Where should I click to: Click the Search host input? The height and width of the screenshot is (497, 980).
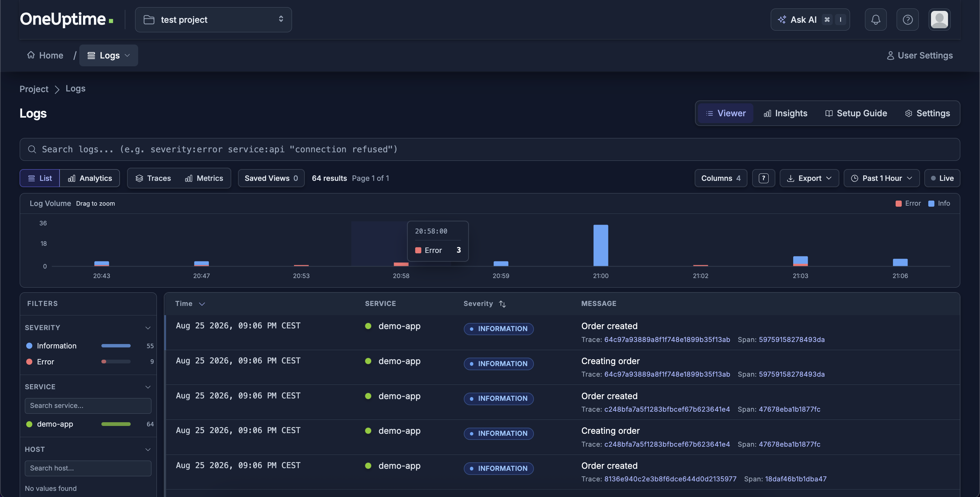point(88,468)
